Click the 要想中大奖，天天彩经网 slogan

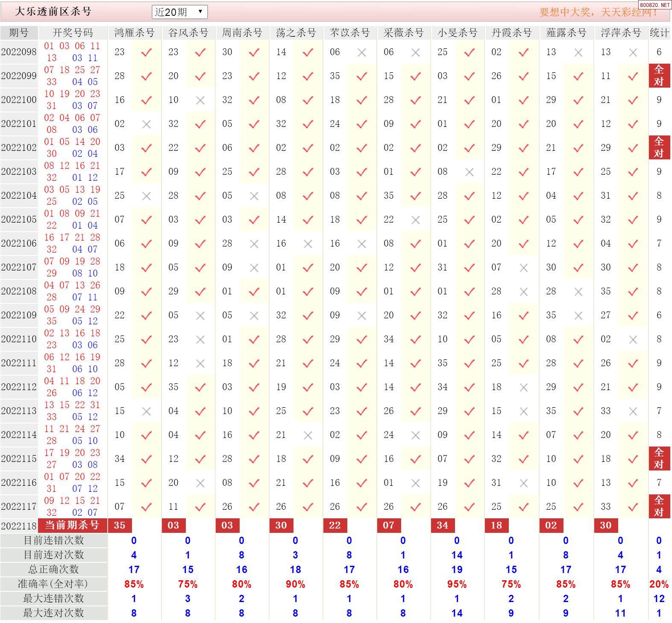coord(598,12)
